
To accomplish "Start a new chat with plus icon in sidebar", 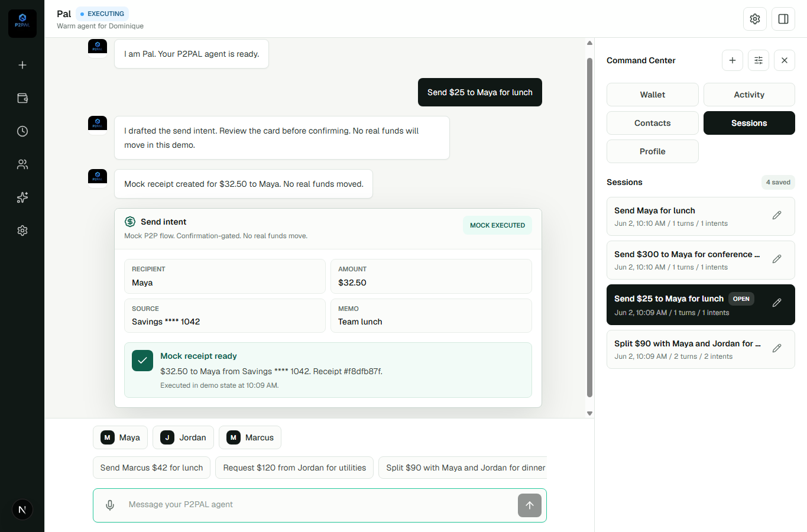I will [22, 65].
